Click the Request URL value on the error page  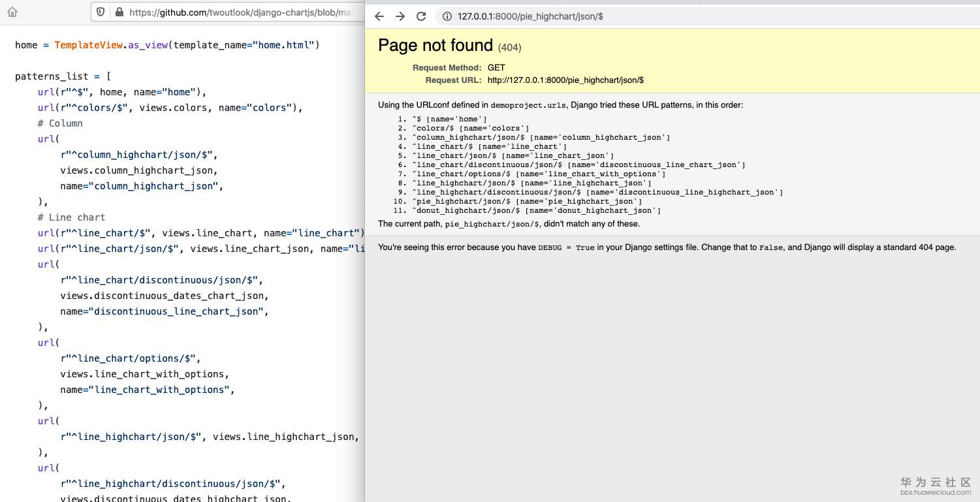[565, 80]
